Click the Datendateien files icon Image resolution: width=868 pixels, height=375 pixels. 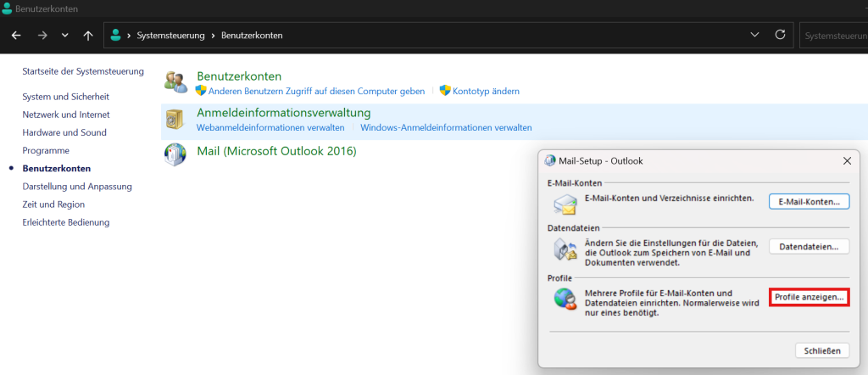[565, 249]
